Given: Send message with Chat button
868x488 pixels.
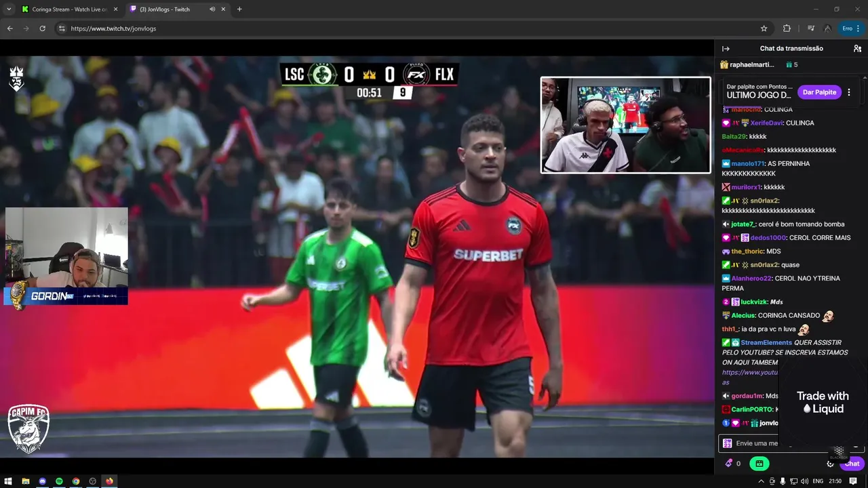Looking at the screenshot, I should [852, 464].
